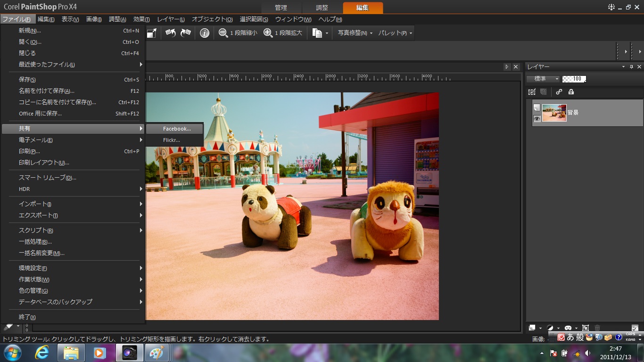Image resolution: width=644 pixels, height=362 pixels.
Task: Open the 標準 blend mode dropdown
Action: (543, 79)
